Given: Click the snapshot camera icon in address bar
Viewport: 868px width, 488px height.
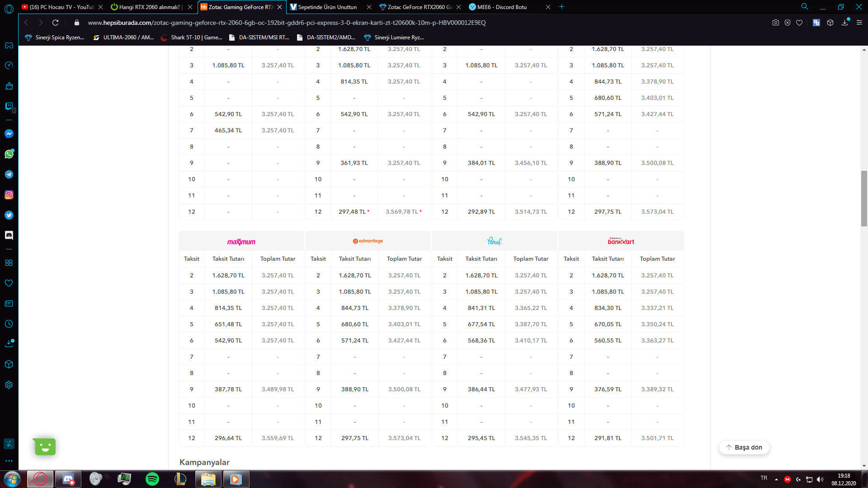Looking at the screenshot, I should pos(776,23).
